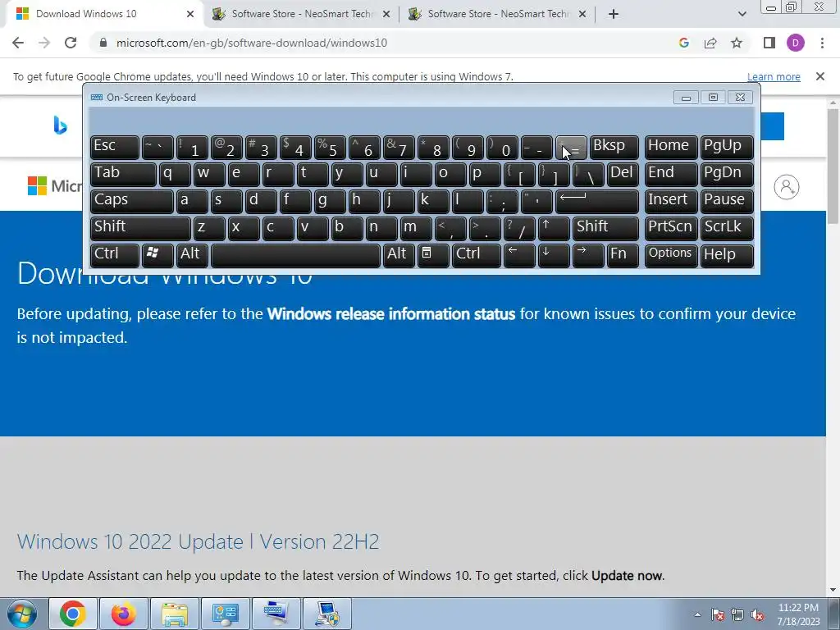This screenshot has height=630, width=840.
Task: Open the muted volume icon in the tray
Action: 757,615
